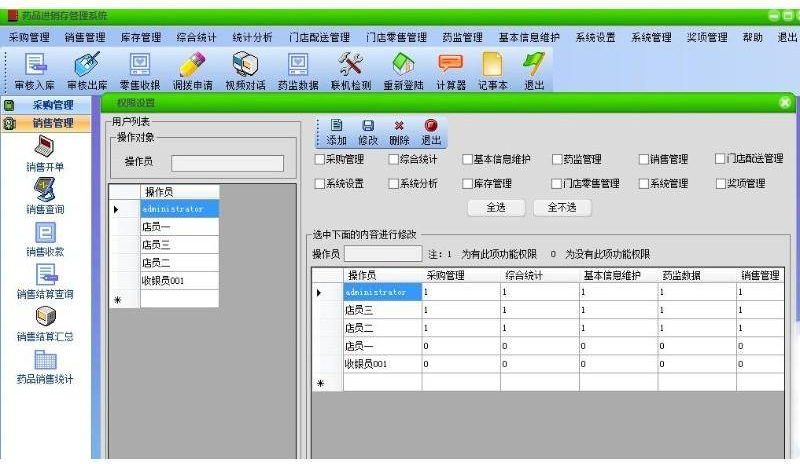Image resolution: width=800 pixels, height=464 pixels.
Task: Click the green flag 退出 toolbar icon
Action: pos(534,71)
